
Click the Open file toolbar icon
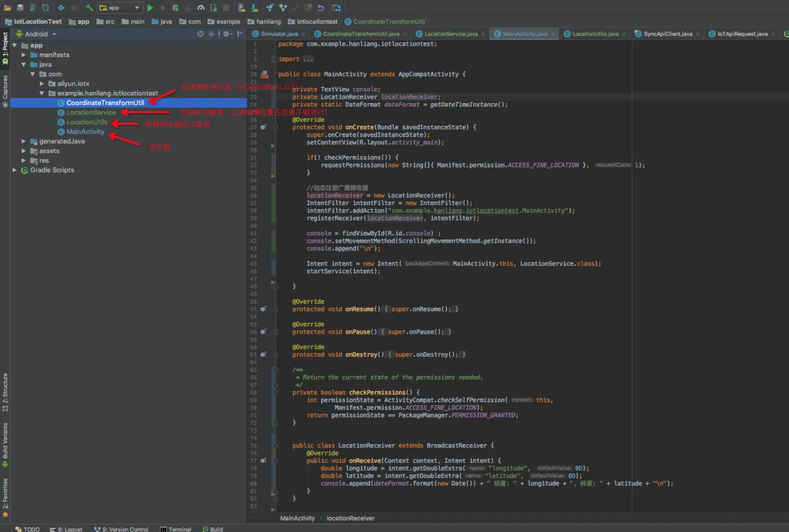pos(7,8)
